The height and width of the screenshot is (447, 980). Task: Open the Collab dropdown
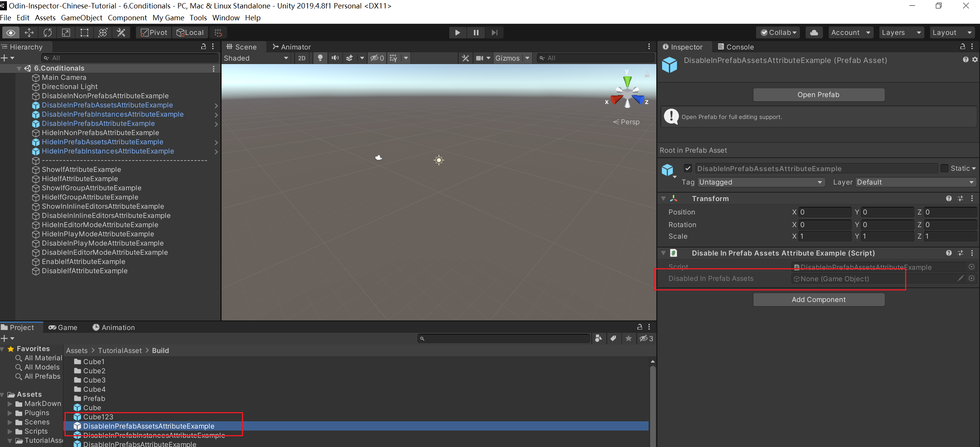778,33
